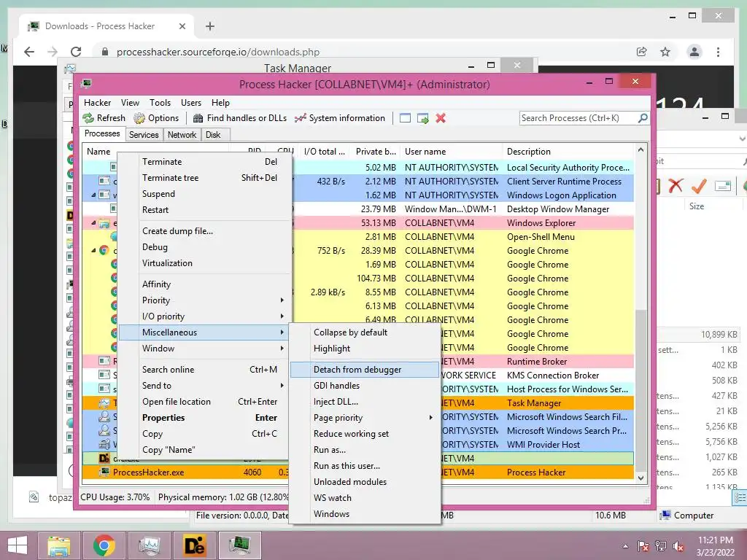This screenshot has width=747, height=560.
Task: Select Reduce working set
Action: coord(365,434)
